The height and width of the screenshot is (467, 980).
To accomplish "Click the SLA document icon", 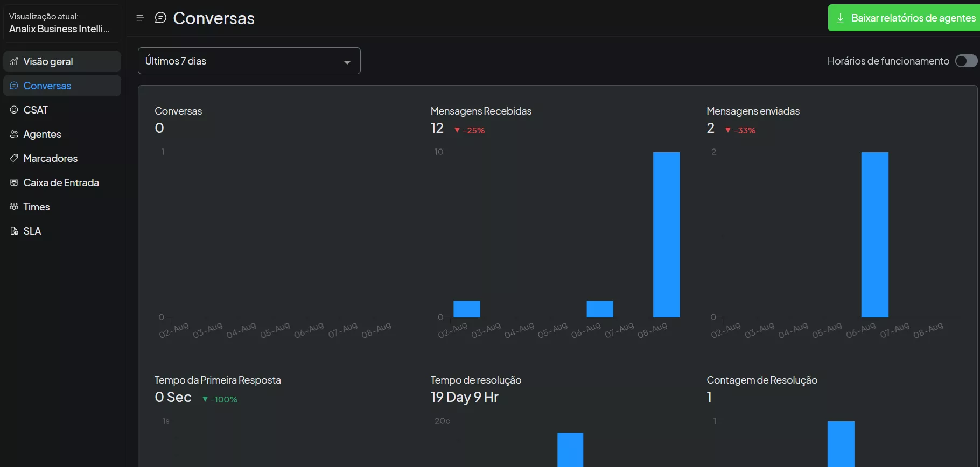I will point(14,231).
